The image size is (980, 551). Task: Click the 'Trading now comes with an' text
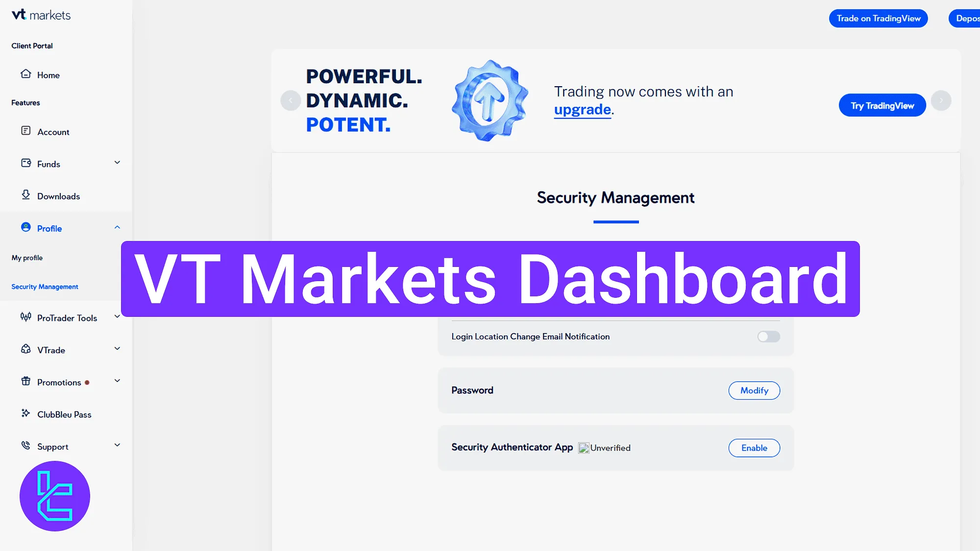click(643, 92)
